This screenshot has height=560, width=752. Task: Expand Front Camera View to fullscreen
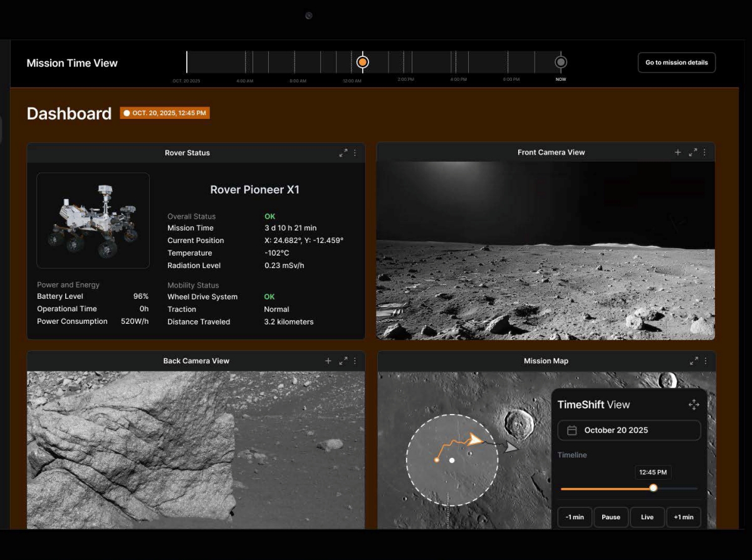(692, 152)
